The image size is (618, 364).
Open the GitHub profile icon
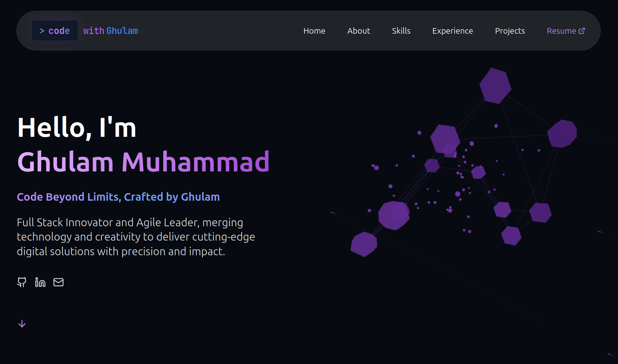pos(22,282)
